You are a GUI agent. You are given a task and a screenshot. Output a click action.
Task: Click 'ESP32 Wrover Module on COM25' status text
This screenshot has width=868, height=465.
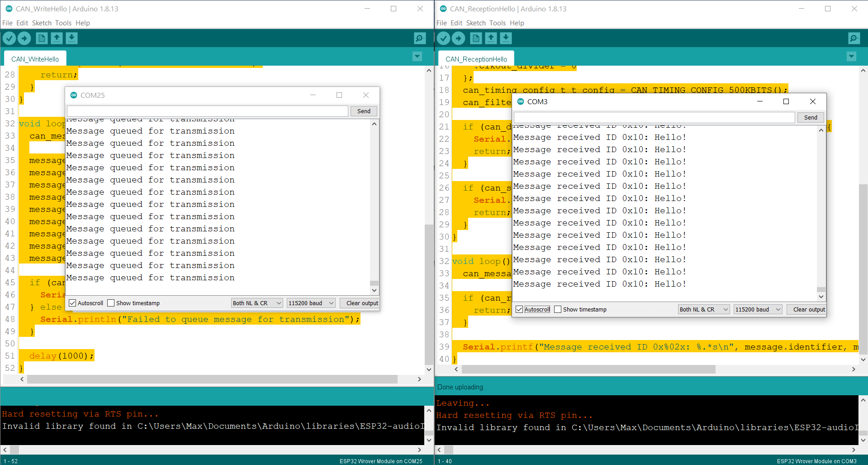point(381,461)
